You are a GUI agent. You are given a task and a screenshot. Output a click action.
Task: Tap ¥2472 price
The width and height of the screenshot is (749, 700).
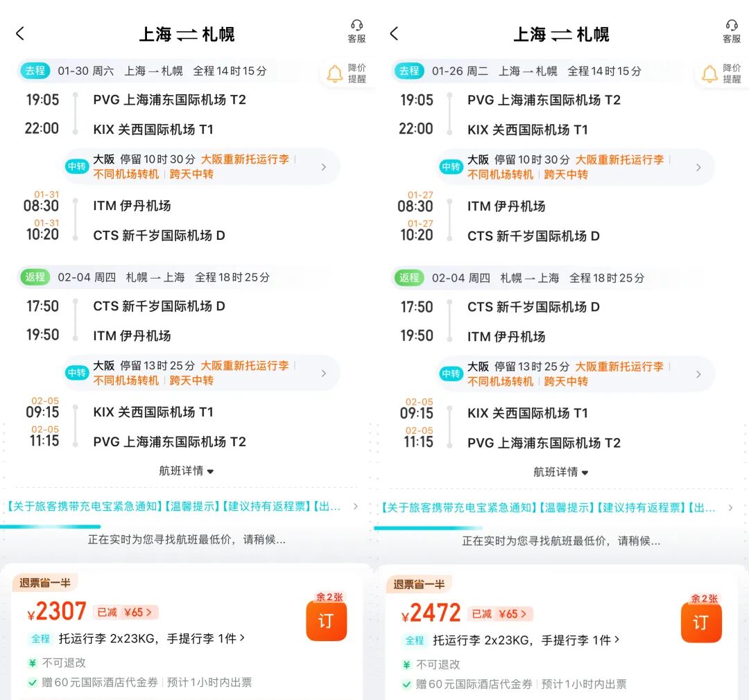coord(431,613)
